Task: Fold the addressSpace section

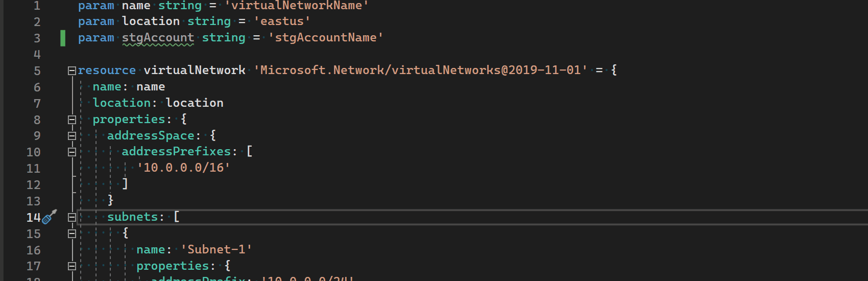Action: [72, 136]
